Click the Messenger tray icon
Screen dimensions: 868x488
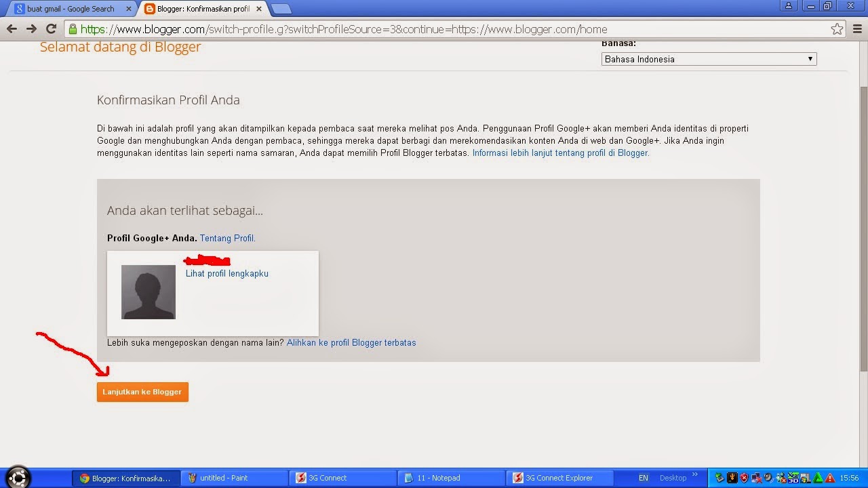[781, 478]
